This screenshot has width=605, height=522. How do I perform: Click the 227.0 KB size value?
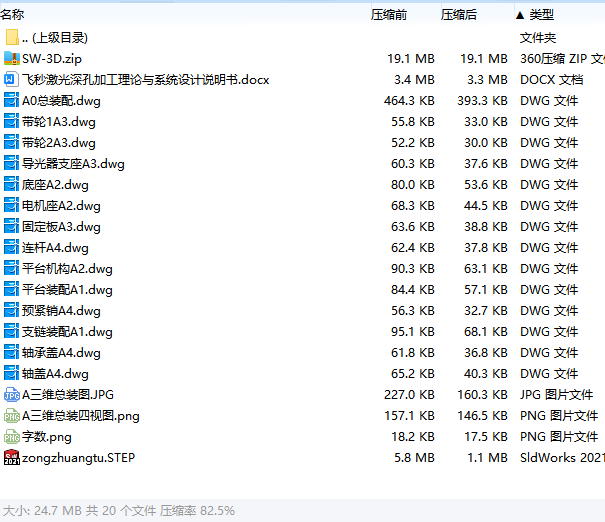tap(409, 394)
